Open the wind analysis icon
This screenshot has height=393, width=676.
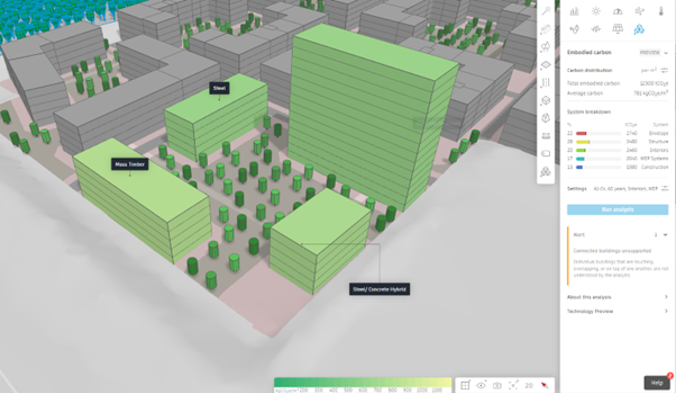pyautogui.click(x=640, y=12)
